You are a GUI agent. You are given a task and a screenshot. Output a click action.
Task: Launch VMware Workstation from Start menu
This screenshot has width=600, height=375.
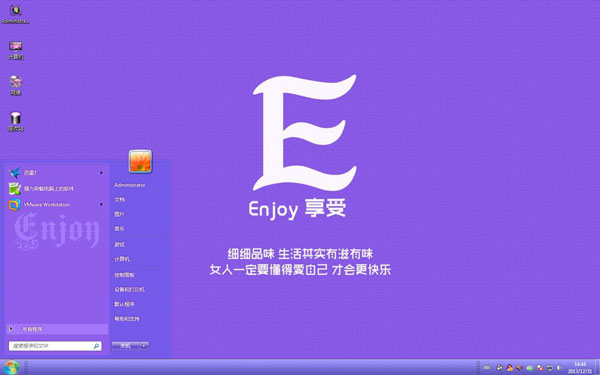point(56,205)
